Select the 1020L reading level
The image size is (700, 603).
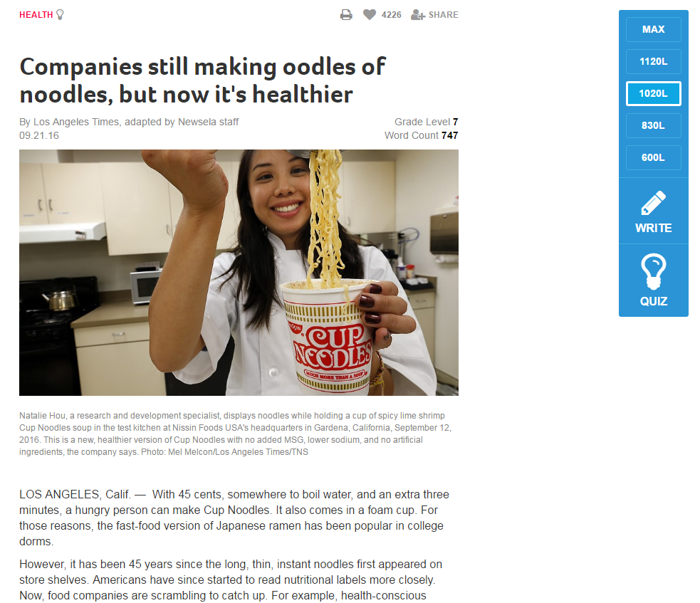653,94
